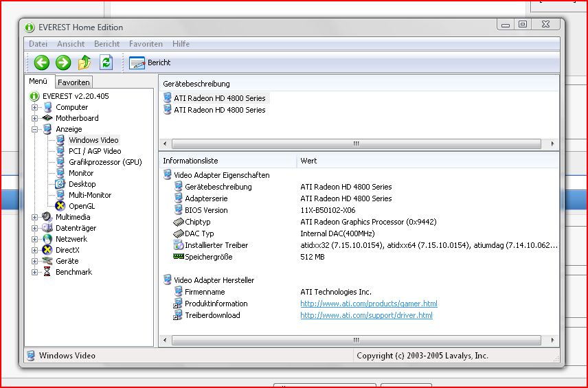Open the Bericht menu in menu bar
The width and height of the screenshot is (588, 388).
[107, 44]
